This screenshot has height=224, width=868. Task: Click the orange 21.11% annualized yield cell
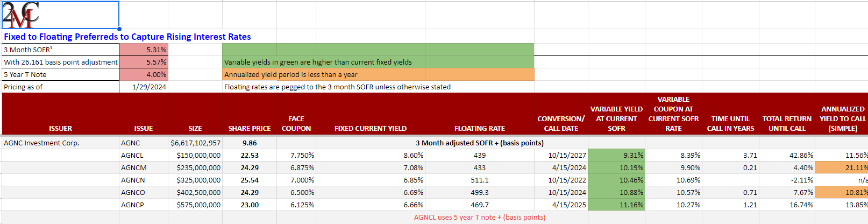[842, 167]
